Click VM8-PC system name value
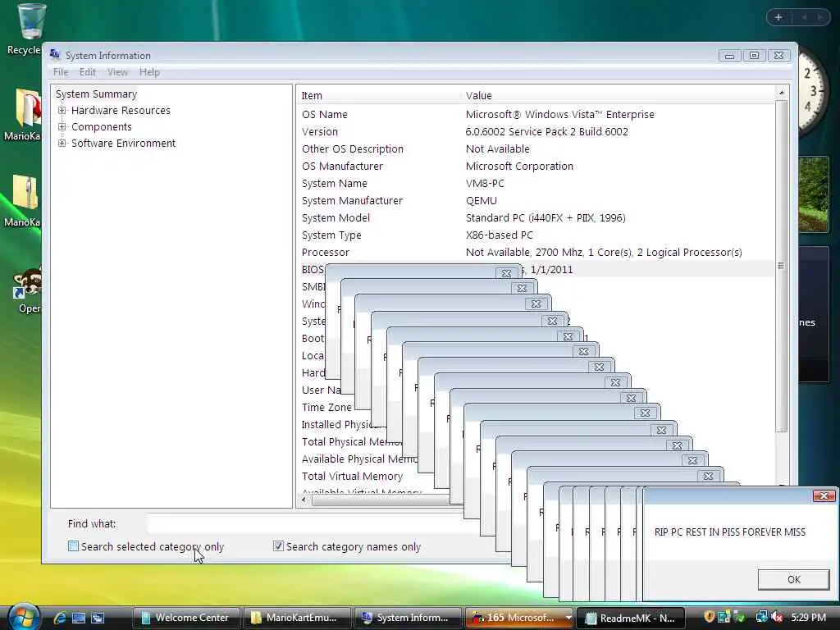This screenshot has width=840, height=630. coord(485,183)
